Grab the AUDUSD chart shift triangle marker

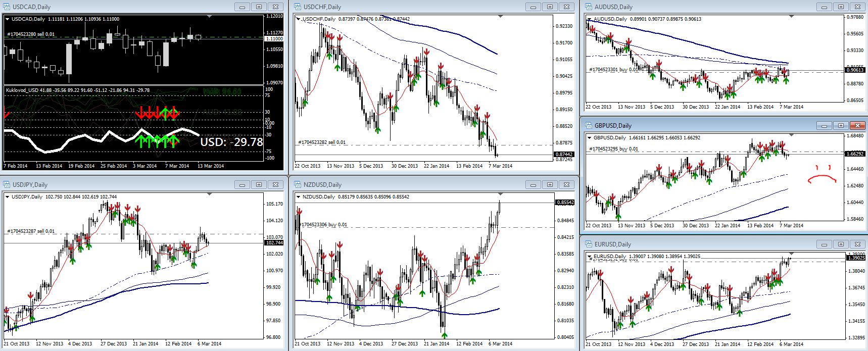(x=791, y=17)
